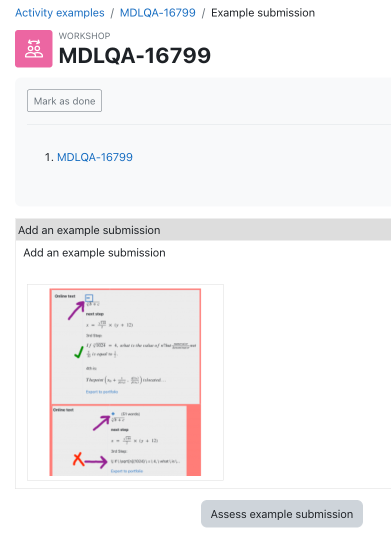Click the green checkmark in the example image

(79, 352)
